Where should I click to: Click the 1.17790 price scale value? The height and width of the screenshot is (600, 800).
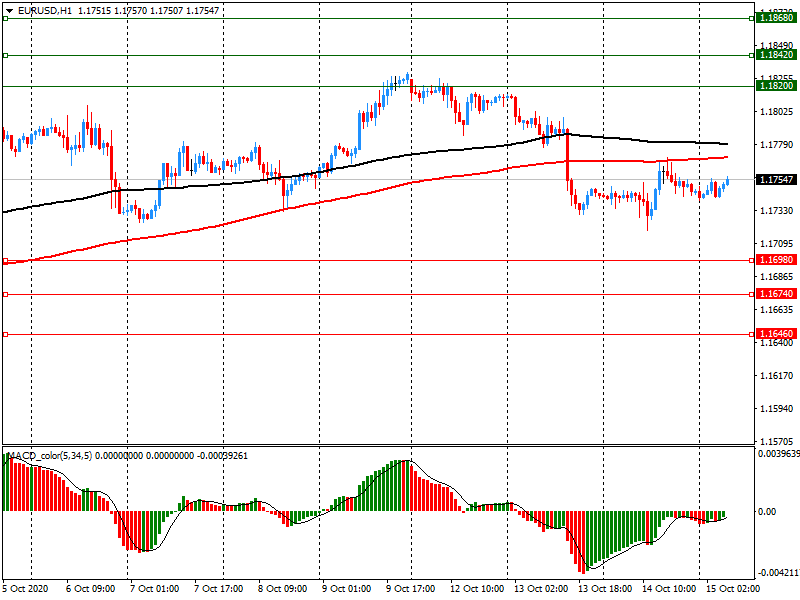(x=777, y=145)
